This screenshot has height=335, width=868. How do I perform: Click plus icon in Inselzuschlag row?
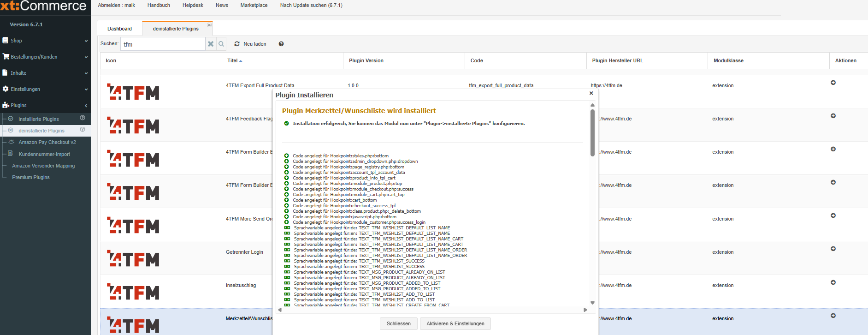click(x=833, y=282)
